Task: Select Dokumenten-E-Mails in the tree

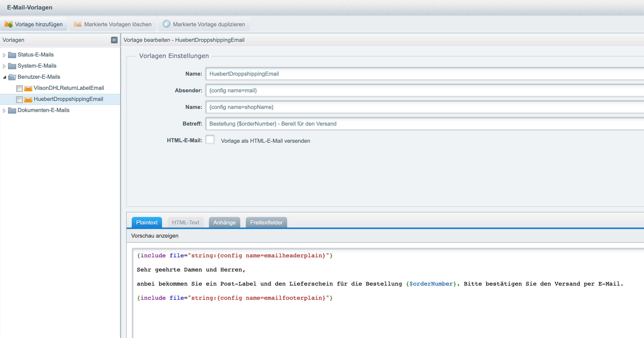Action: coord(43,110)
